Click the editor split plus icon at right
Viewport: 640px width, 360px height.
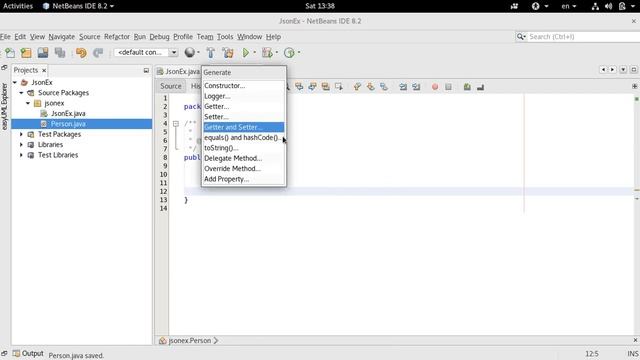tap(634, 86)
